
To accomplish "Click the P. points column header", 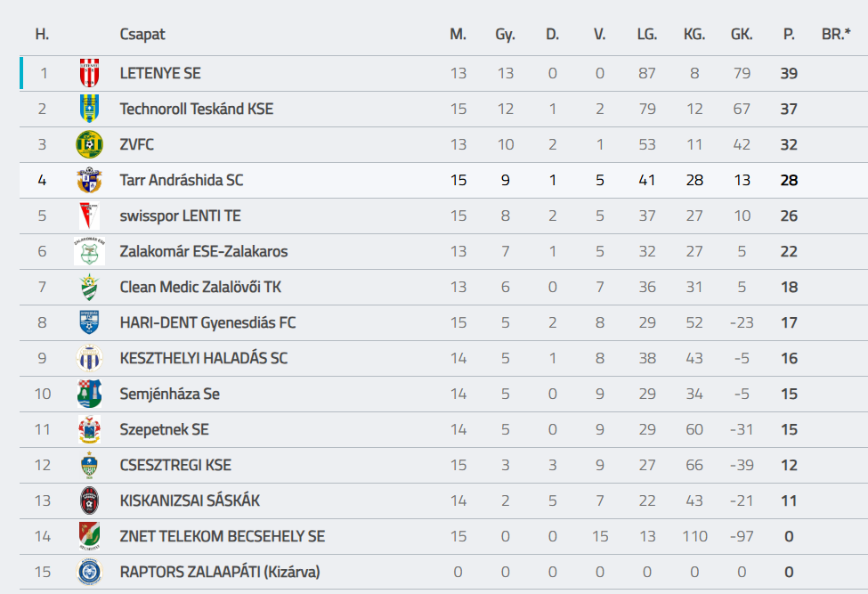I will click(789, 35).
